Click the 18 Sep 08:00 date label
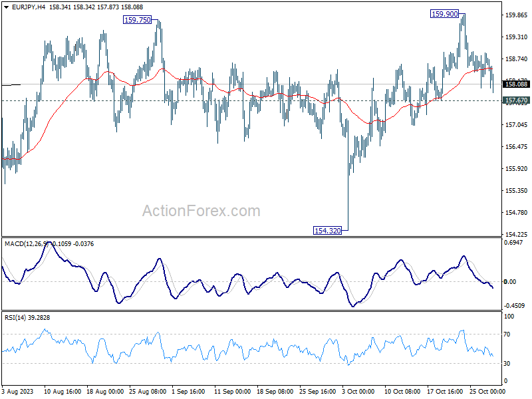The width and height of the screenshot is (532, 399). (x=275, y=392)
